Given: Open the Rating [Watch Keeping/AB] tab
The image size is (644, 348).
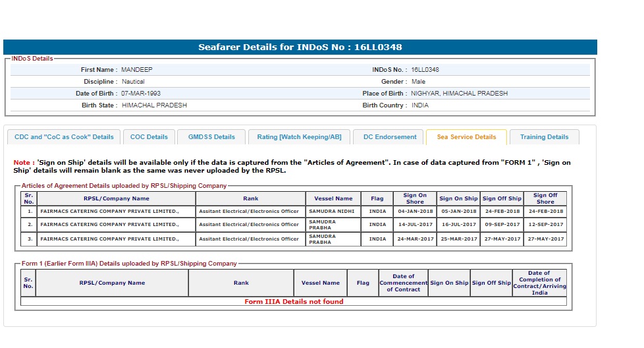Looking at the screenshot, I should click(x=299, y=137).
